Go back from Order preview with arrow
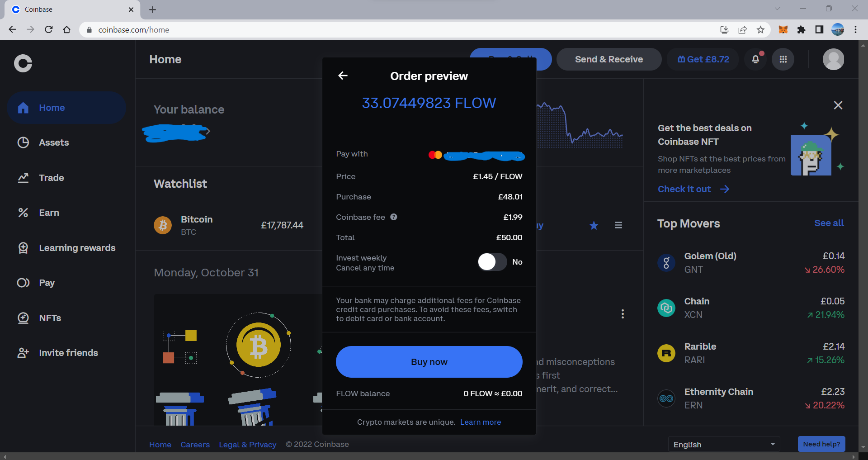868x460 pixels. pos(343,76)
